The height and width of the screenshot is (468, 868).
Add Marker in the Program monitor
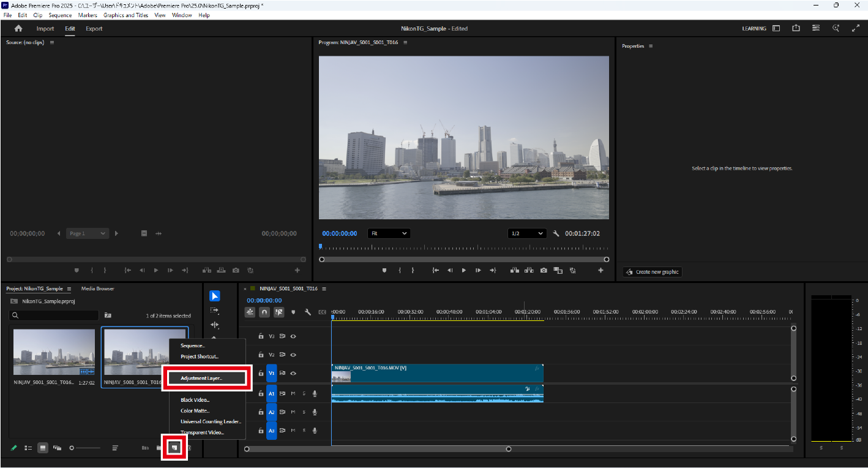384,270
